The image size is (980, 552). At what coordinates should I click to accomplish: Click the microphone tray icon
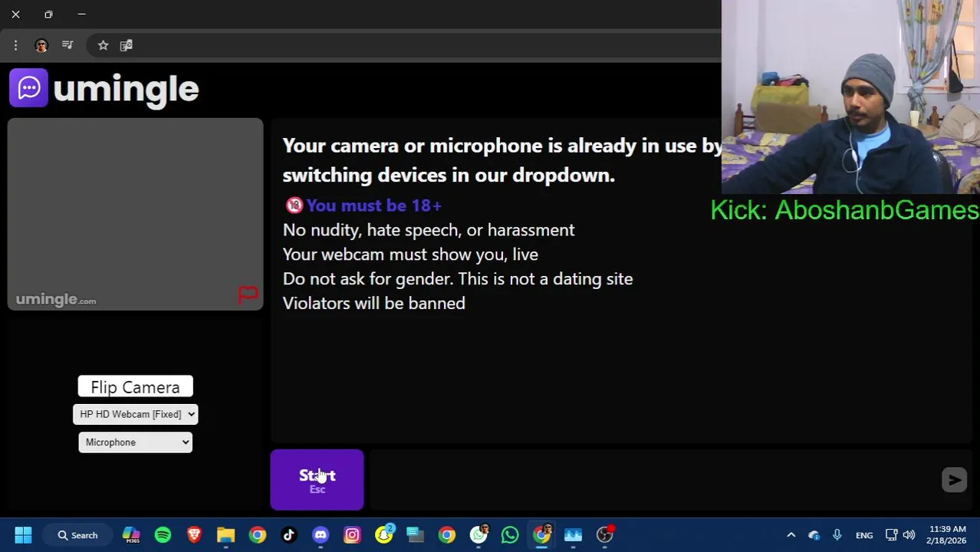(x=837, y=535)
